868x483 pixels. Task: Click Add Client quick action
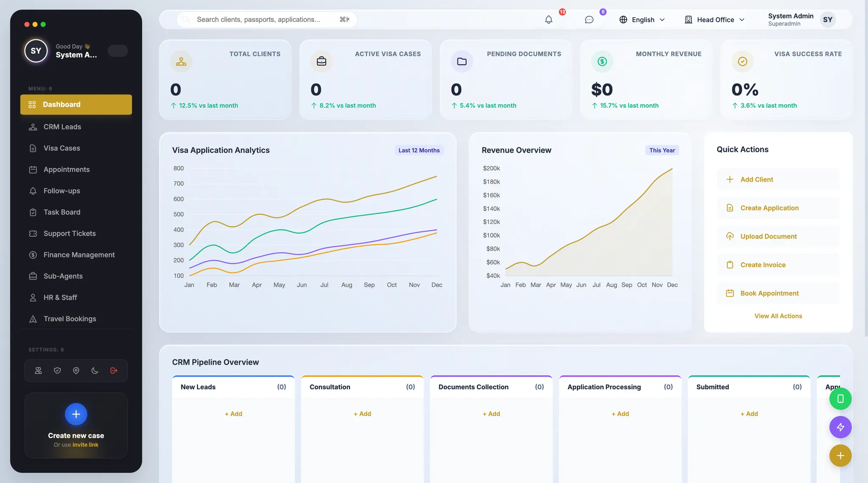click(x=778, y=179)
